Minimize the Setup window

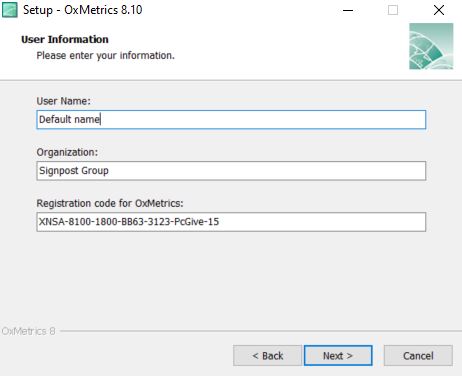coord(348,10)
